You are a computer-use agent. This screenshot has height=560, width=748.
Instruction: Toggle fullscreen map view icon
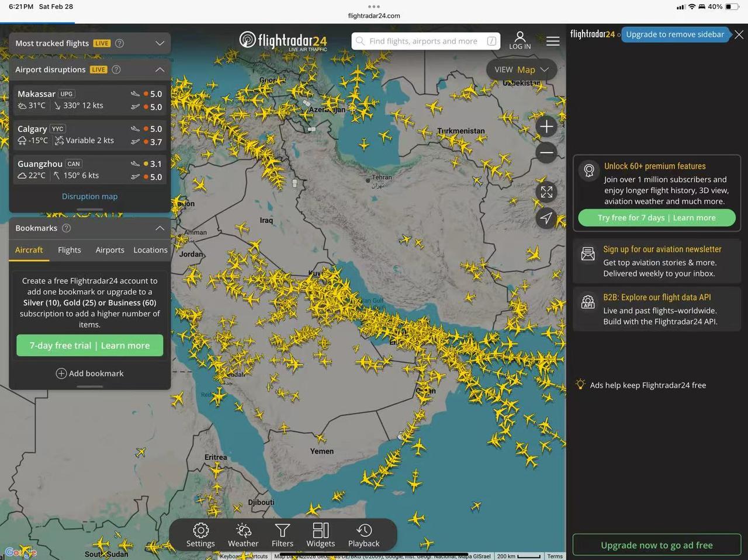[x=546, y=192]
